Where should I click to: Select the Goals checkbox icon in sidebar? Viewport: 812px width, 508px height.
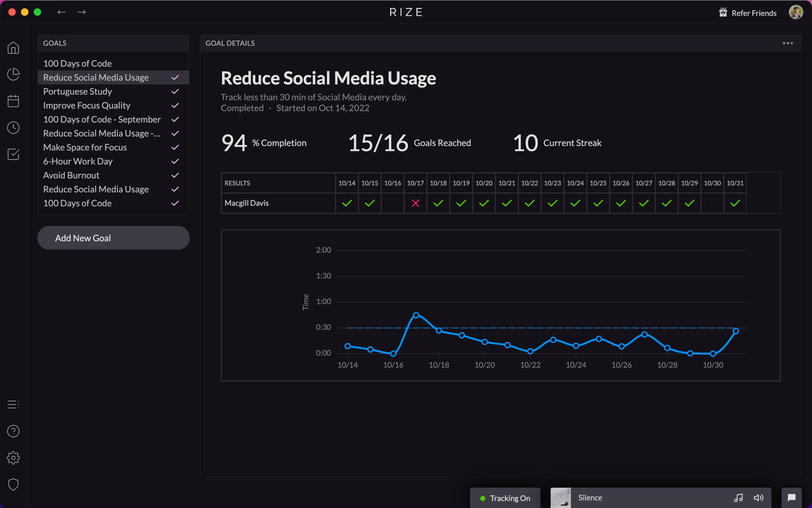click(13, 154)
